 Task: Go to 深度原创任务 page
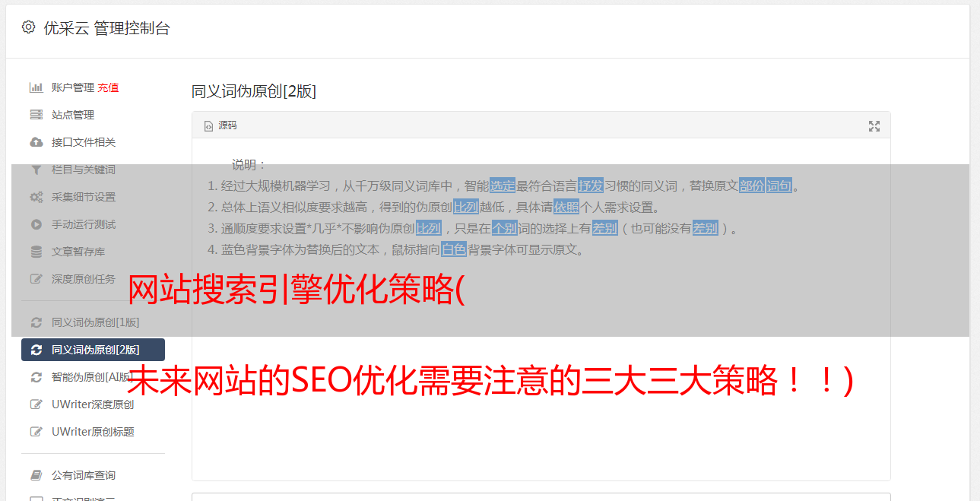(93, 279)
